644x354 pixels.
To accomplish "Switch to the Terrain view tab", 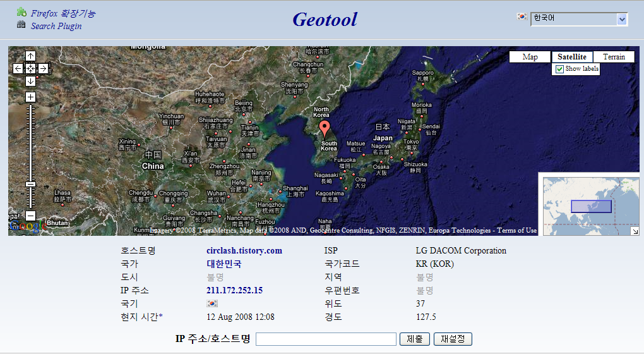I will point(614,57).
